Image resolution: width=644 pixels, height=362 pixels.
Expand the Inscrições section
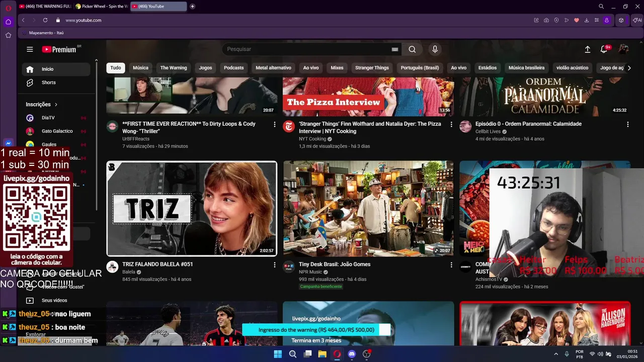(x=42, y=105)
